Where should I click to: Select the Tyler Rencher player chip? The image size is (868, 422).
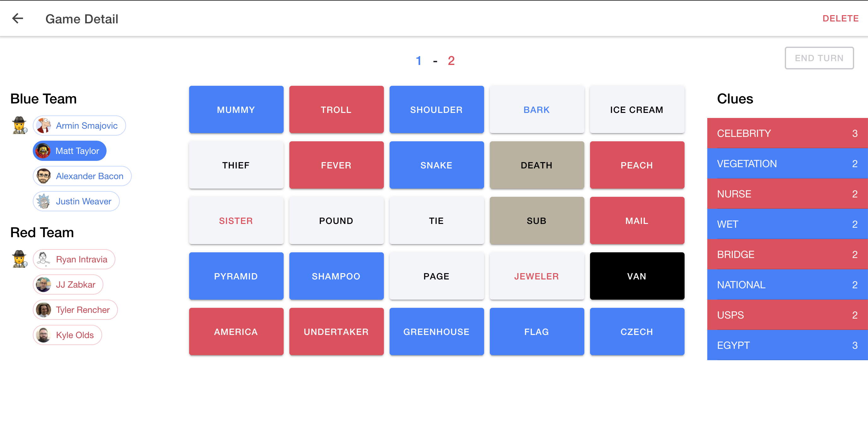pos(75,310)
